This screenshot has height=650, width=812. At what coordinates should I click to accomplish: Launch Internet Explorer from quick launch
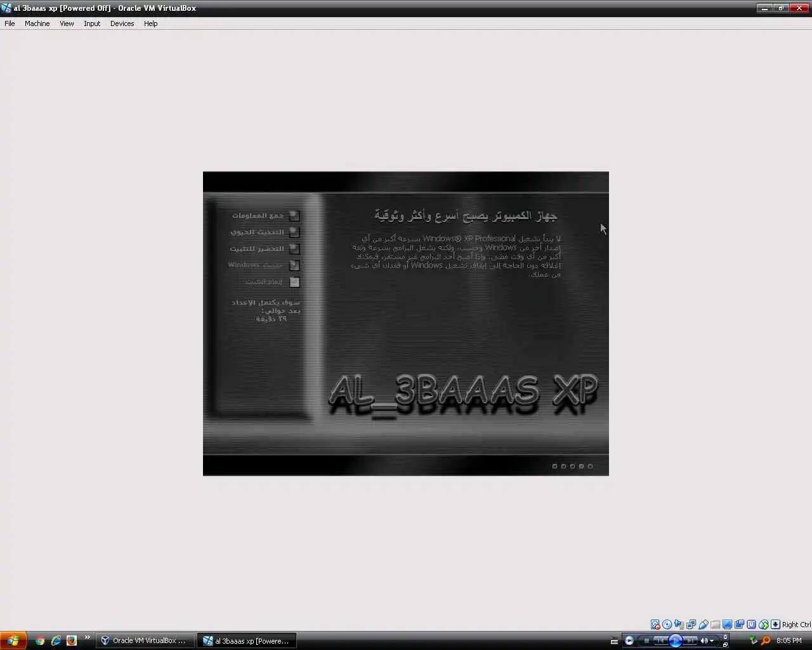tap(56, 640)
